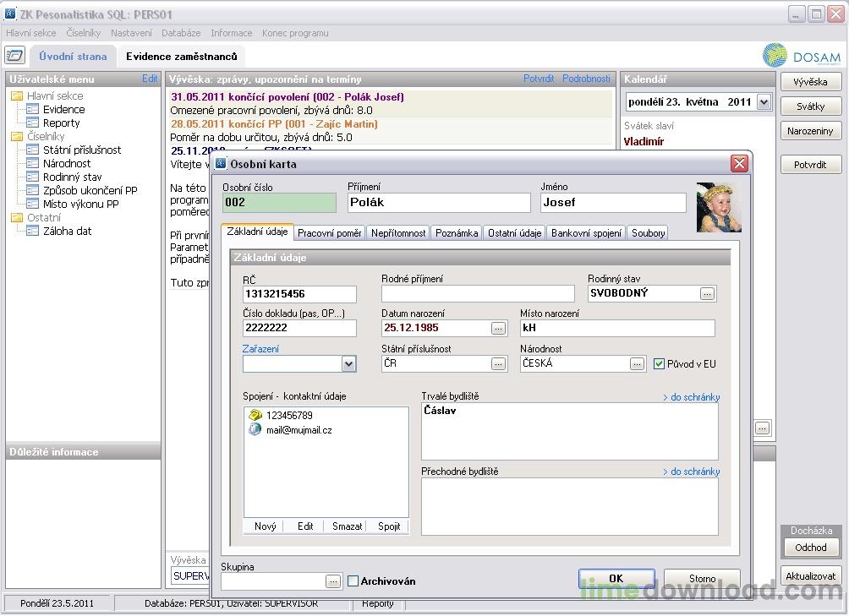Click the Reporty icon in user menu
This screenshot has height=616, width=849.
tap(33, 123)
